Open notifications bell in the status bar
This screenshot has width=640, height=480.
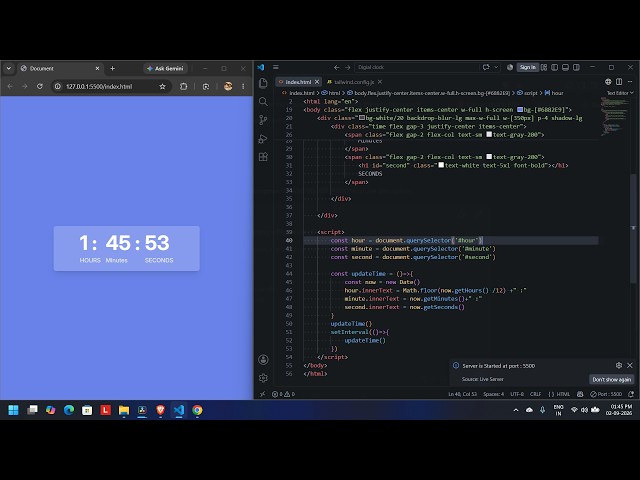point(631,394)
